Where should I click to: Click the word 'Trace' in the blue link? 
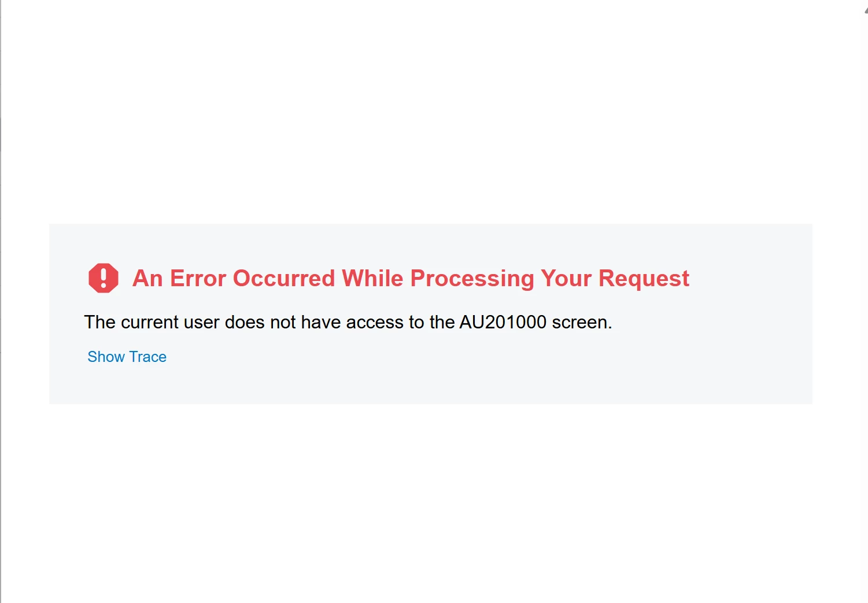pos(148,357)
